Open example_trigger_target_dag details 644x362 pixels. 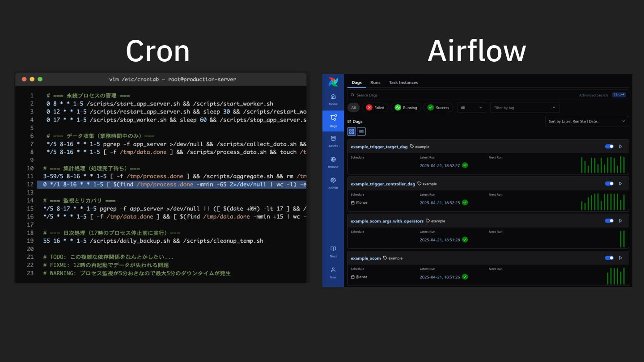[x=379, y=147]
